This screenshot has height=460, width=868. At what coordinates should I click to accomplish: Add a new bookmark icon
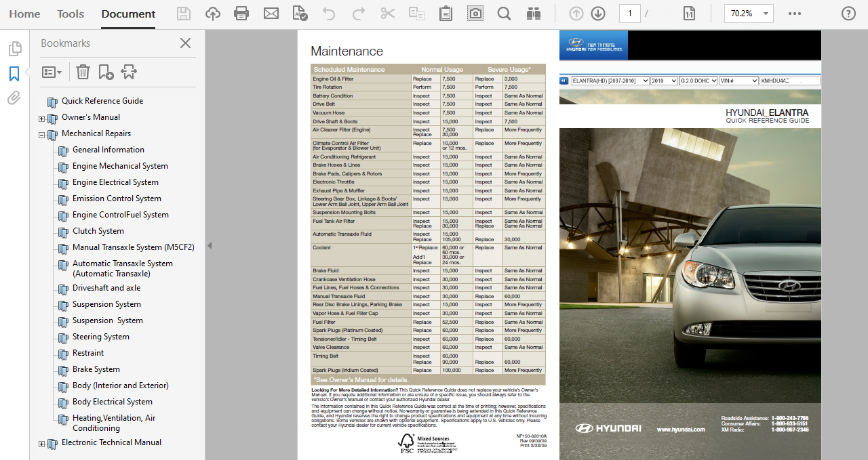tap(106, 72)
